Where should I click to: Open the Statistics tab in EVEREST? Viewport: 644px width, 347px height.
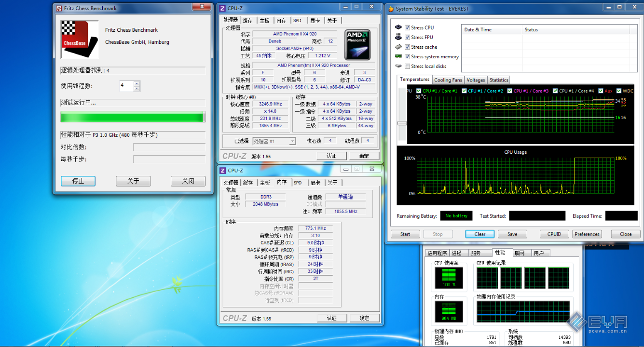pos(499,80)
